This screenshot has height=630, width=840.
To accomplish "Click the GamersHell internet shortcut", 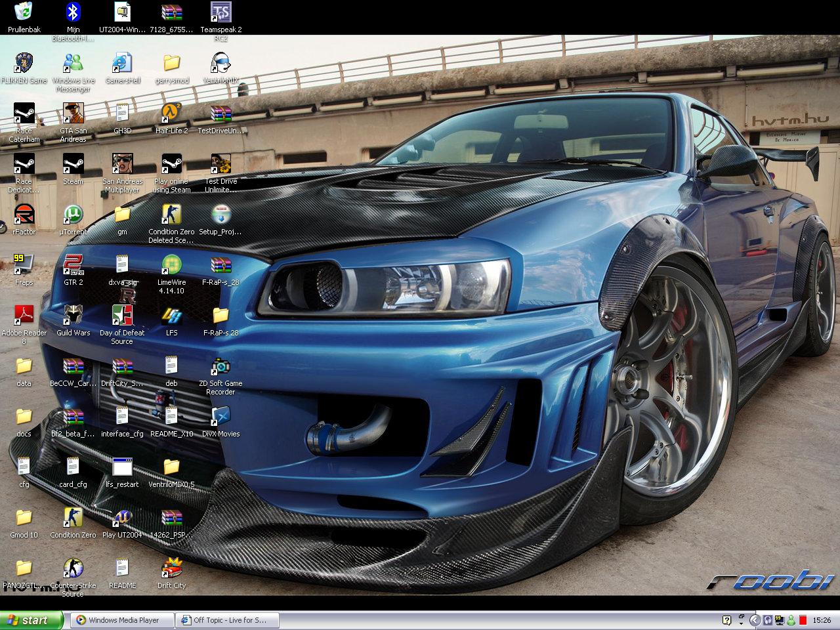I will coord(123,68).
